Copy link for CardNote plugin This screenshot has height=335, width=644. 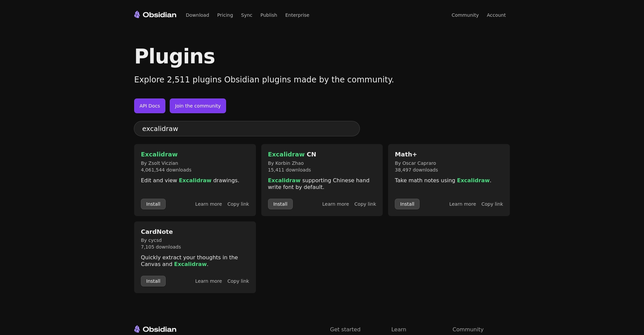(238, 281)
